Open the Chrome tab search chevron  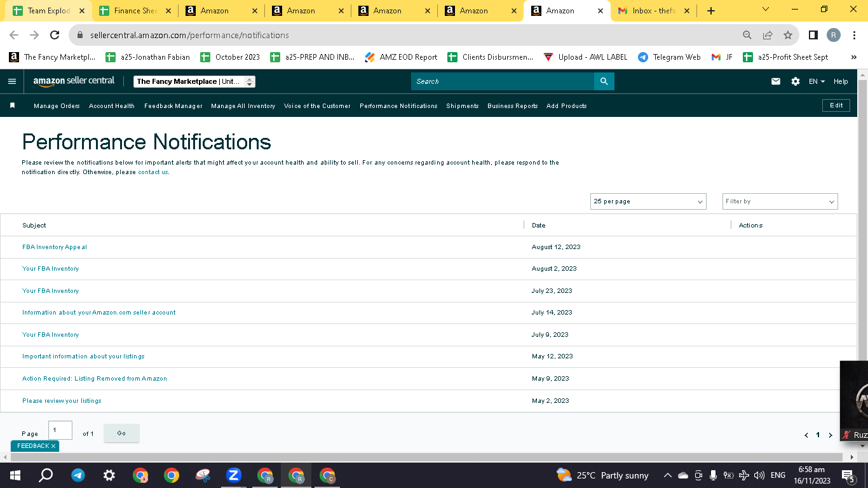[766, 10]
